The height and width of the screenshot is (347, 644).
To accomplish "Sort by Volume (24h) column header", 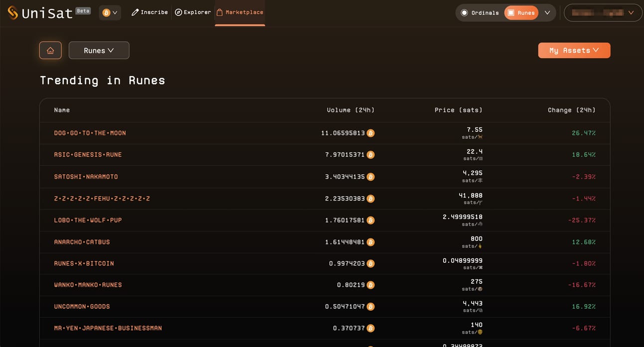I will coord(350,110).
